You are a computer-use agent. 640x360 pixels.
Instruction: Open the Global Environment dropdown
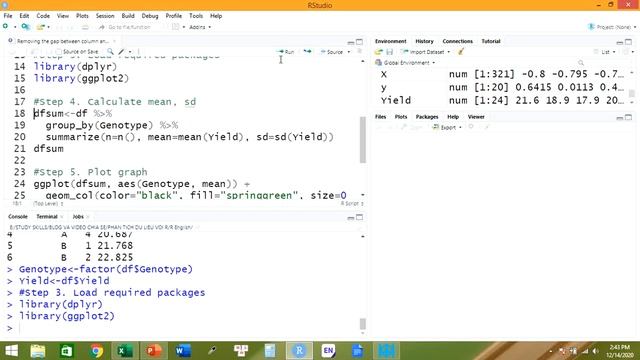click(405, 63)
